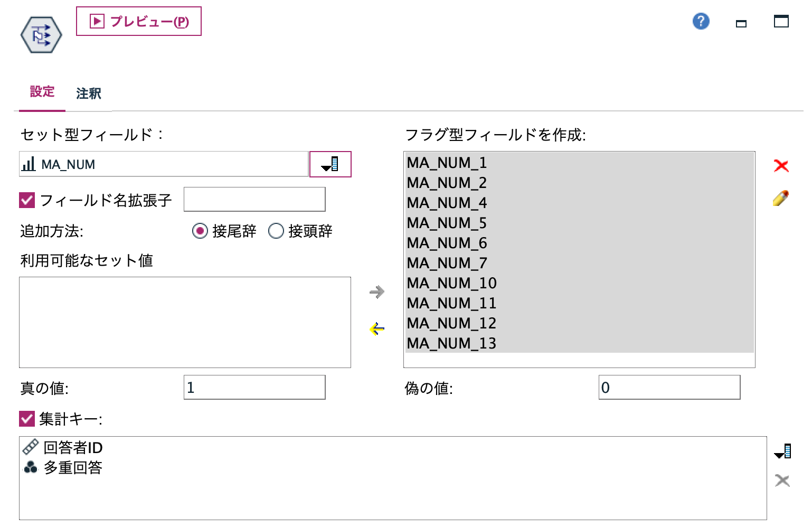Select the 接頭辞 radio button
Image resolution: width=812 pixels, height=527 pixels.
275,231
